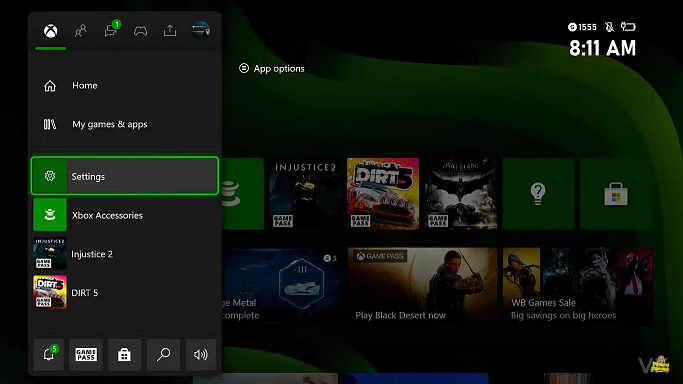683x384 pixels.
Task: Open the search magnifier icon
Action: pyautogui.click(x=163, y=354)
